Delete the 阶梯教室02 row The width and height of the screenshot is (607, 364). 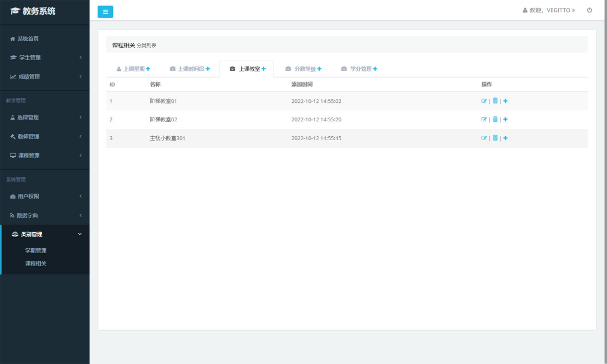tap(495, 119)
